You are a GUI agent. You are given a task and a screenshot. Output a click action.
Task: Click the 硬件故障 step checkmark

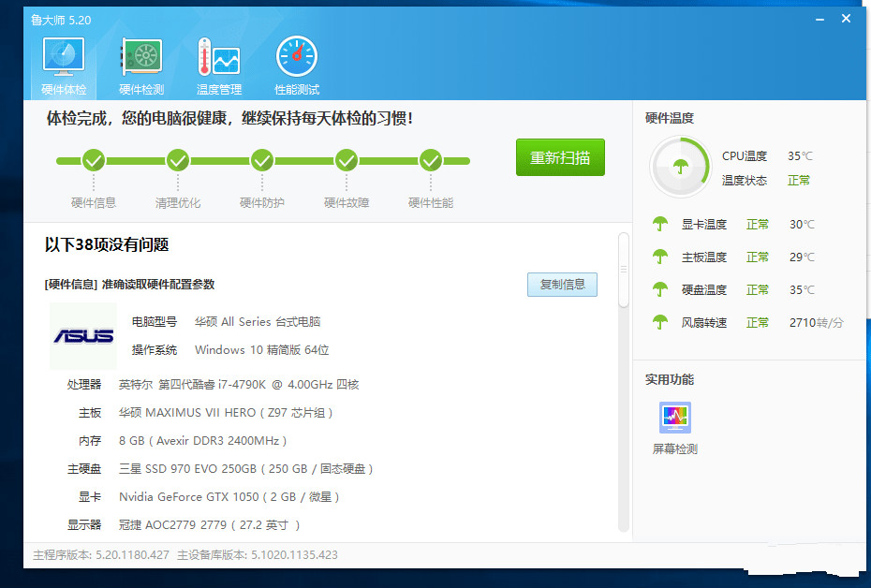click(347, 160)
